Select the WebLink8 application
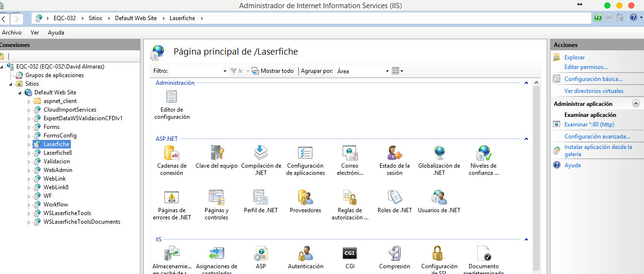Screen dimensions: 644x274 coord(56,187)
